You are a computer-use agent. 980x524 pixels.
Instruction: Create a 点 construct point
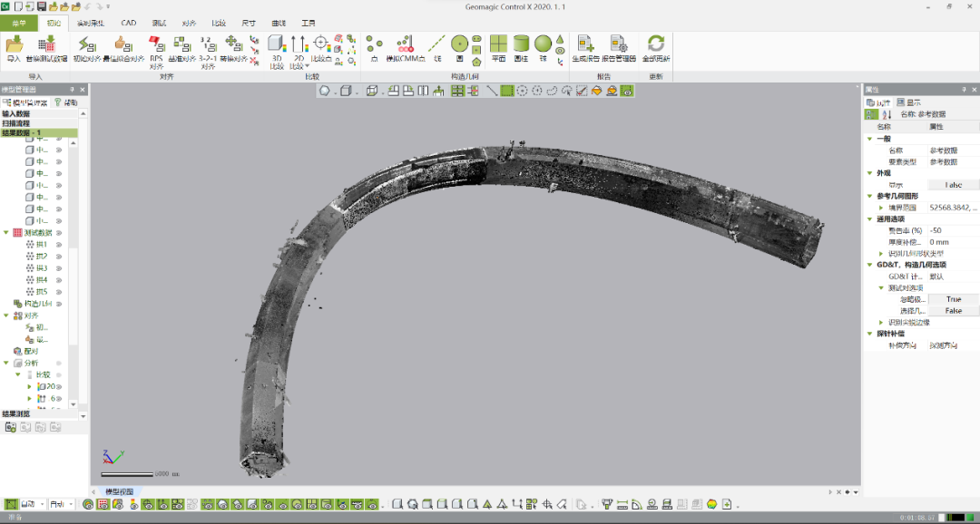coord(375,49)
